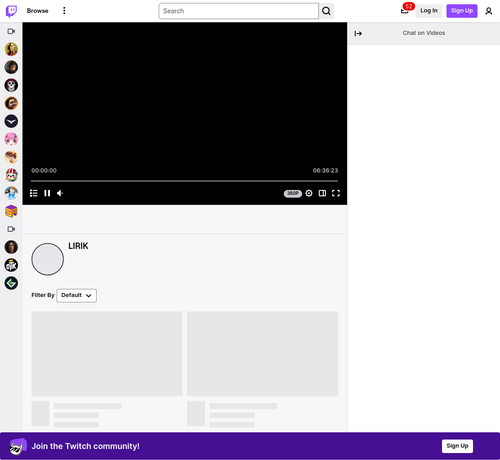
Task: Click the 360P quality badge
Action: pos(293,194)
